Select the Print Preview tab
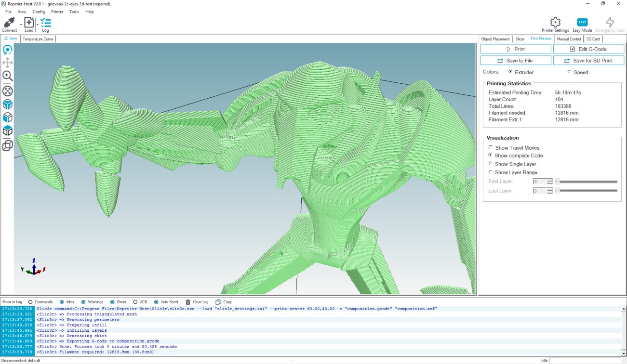The width and height of the screenshot is (627, 364). (541, 39)
